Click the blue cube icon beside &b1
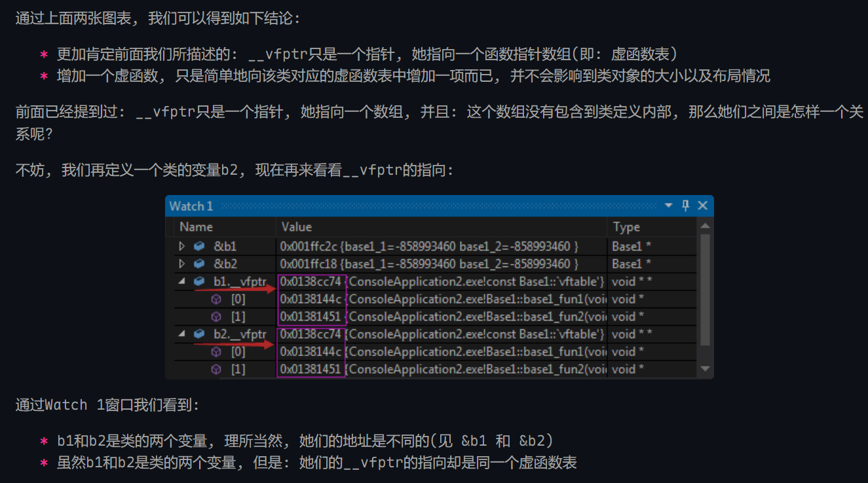The image size is (868, 483). 199,247
